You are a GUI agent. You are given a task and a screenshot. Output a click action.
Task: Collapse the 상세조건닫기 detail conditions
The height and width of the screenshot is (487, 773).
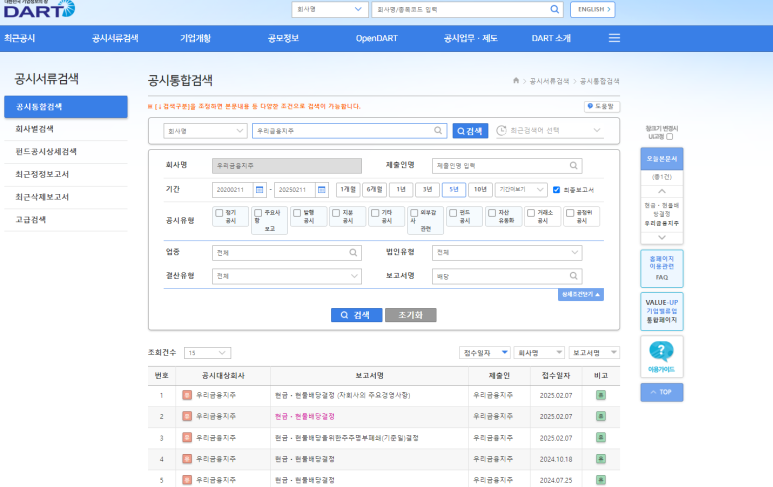(581, 294)
